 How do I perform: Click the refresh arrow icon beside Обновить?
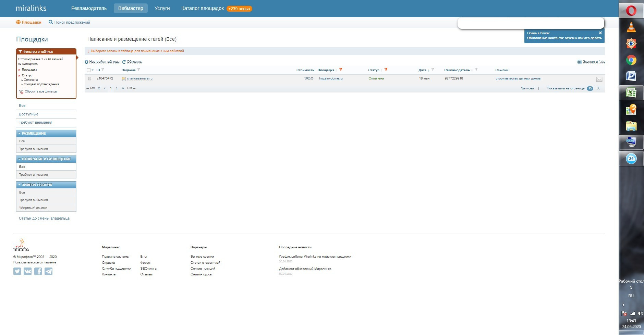tap(124, 62)
